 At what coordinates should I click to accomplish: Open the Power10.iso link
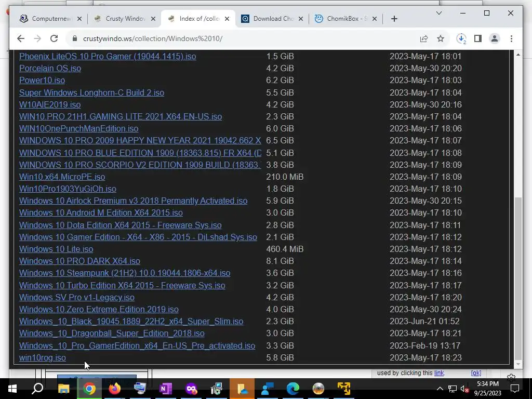click(x=42, y=80)
